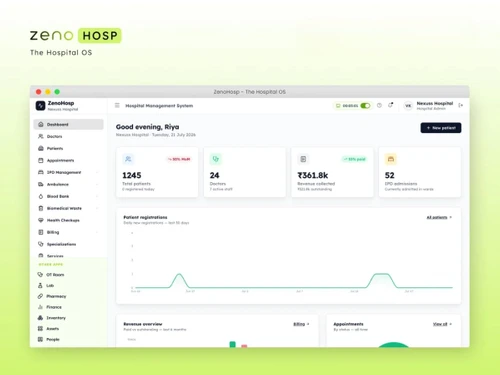Open Doctors from the sidebar
The width and height of the screenshot is (500, 375).
68,136
